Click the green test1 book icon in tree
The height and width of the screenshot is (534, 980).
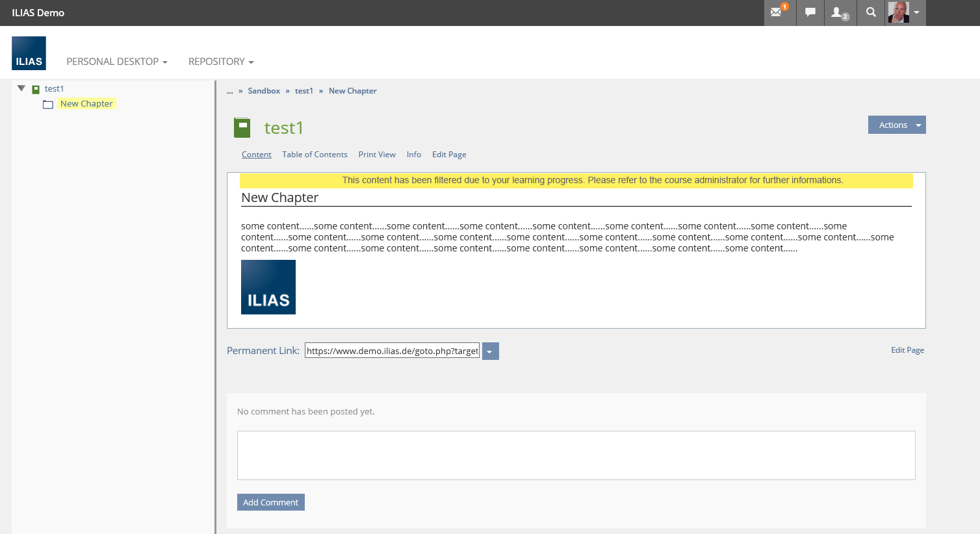[x=36, y=89]
